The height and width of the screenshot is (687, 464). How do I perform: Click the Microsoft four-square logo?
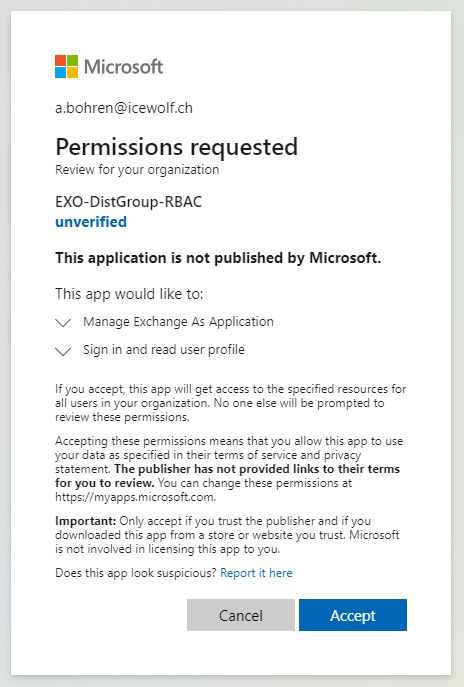(67, 67)
